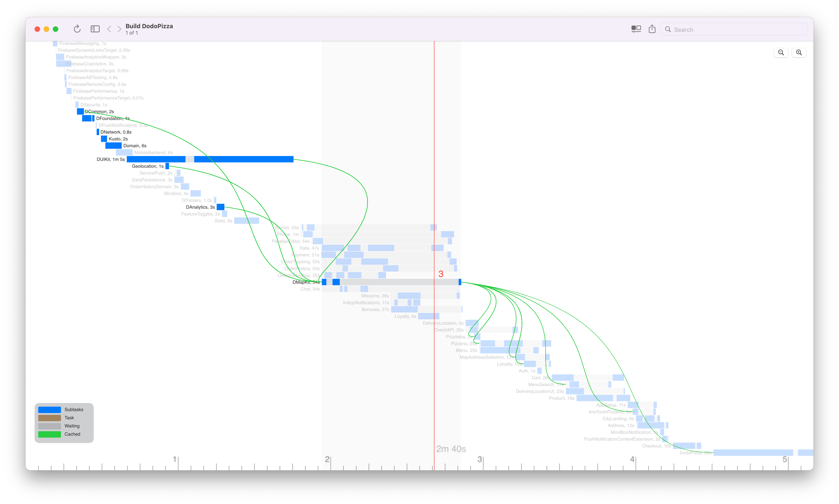Image resolution: width=839 pixels, height=504 pixels.
Task: Click the blue Subtasks legend swatch
Action: 50,410
